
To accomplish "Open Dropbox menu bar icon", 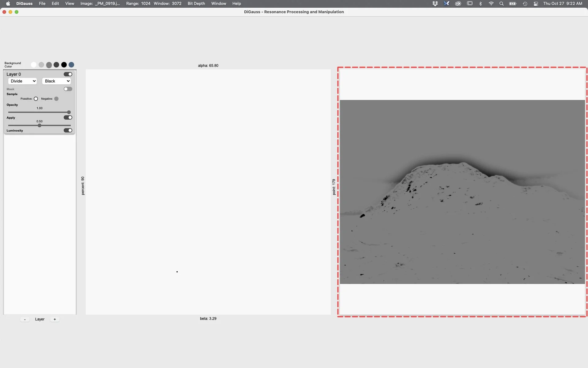I will [x=435, y=4].
